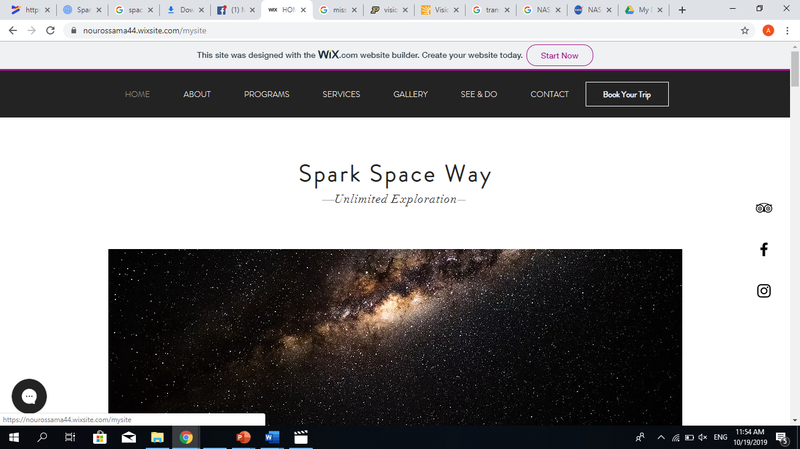Screen dimensions: 800x449
Task: Click the Book Your Trip button
Action: pos(627,94)
